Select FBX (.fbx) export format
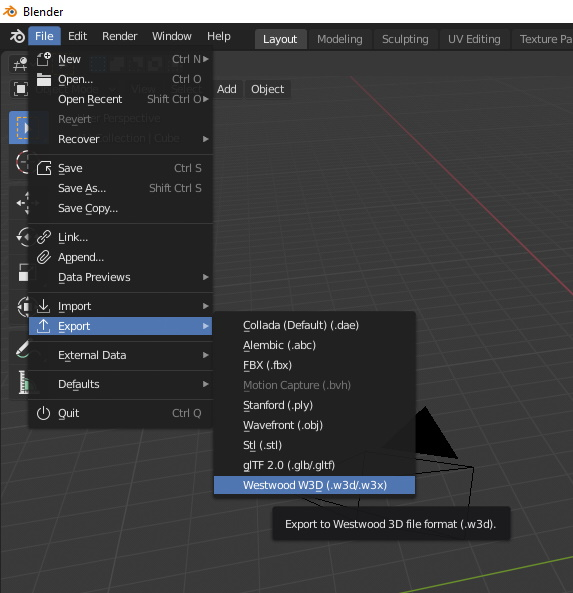 click(314, 365)
